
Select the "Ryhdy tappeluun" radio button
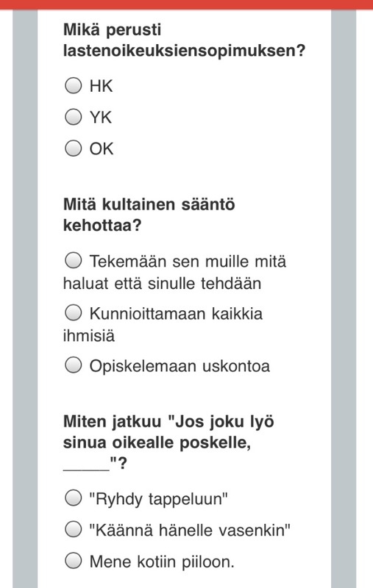point(73,498)
